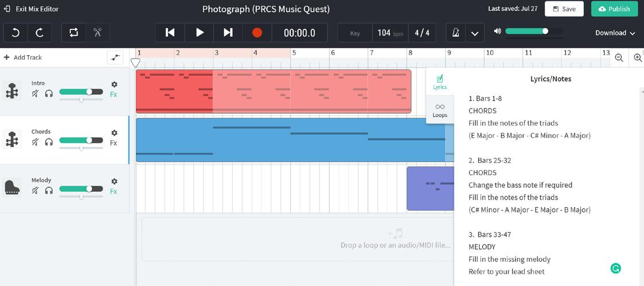Image resolution: width=644 pixels, height=286 pixels.
Task: Open the automation curve tool
Action: pyautogui.click(x=115, y=57)
